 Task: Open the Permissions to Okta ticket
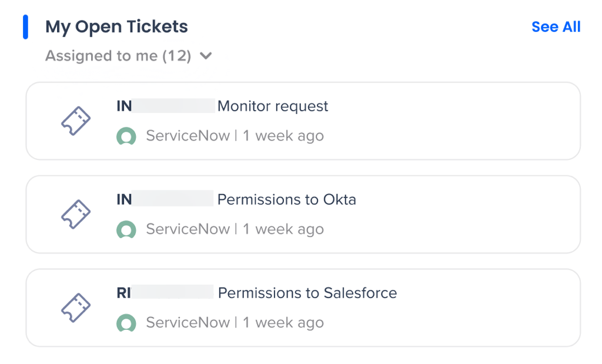point(286,200)
